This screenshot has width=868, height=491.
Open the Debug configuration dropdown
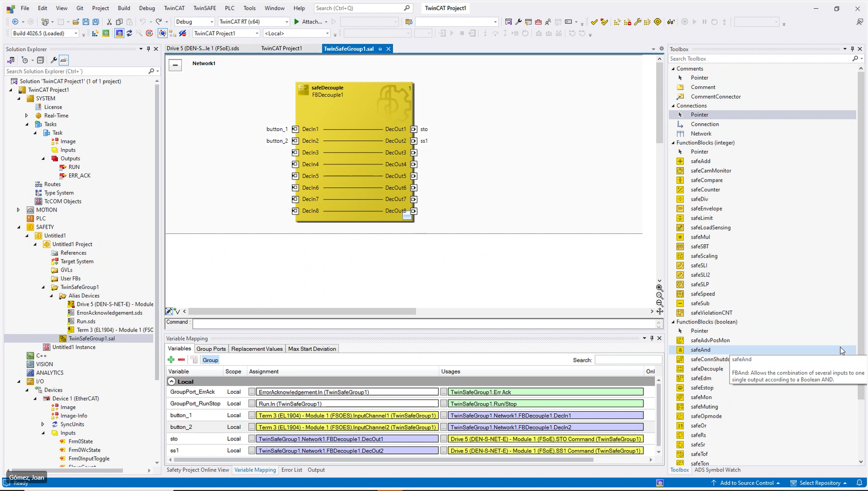point(211,22)
